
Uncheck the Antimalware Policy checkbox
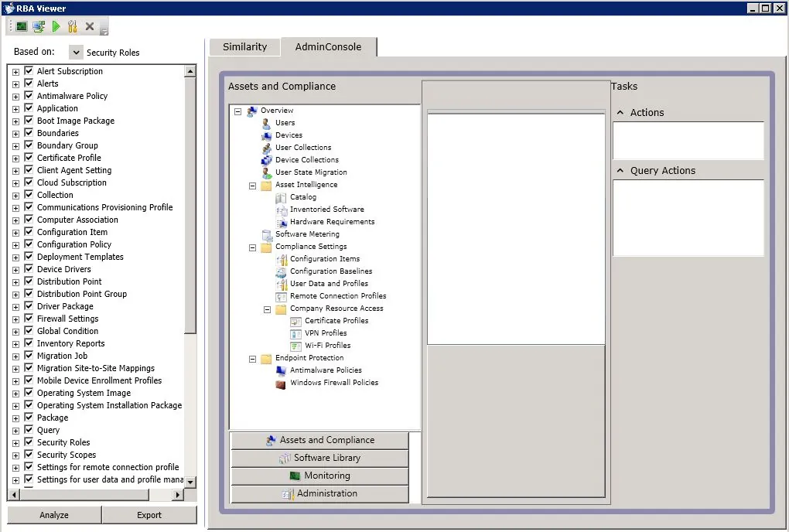pyautogui.click(x=29, y=96)
